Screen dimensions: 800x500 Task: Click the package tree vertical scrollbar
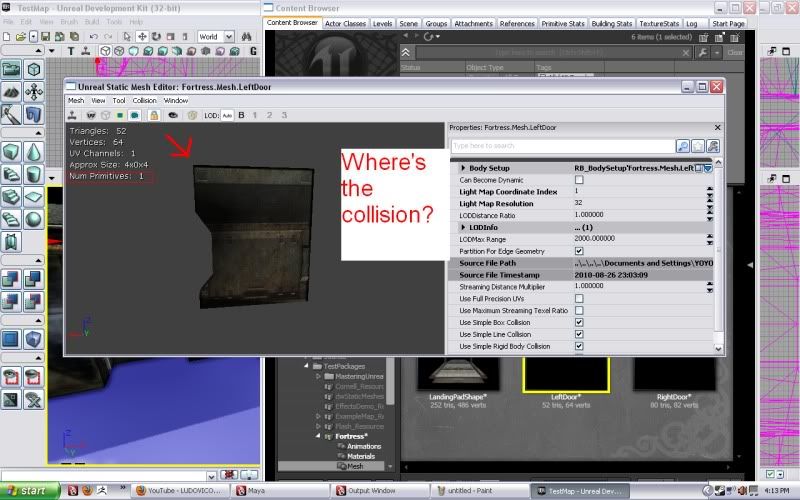390,380
